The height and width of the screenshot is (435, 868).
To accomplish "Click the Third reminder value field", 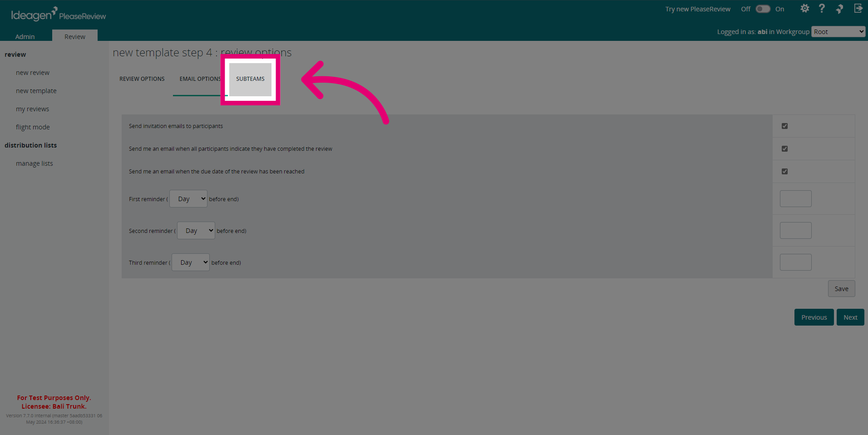I will (x=795, y=262).
